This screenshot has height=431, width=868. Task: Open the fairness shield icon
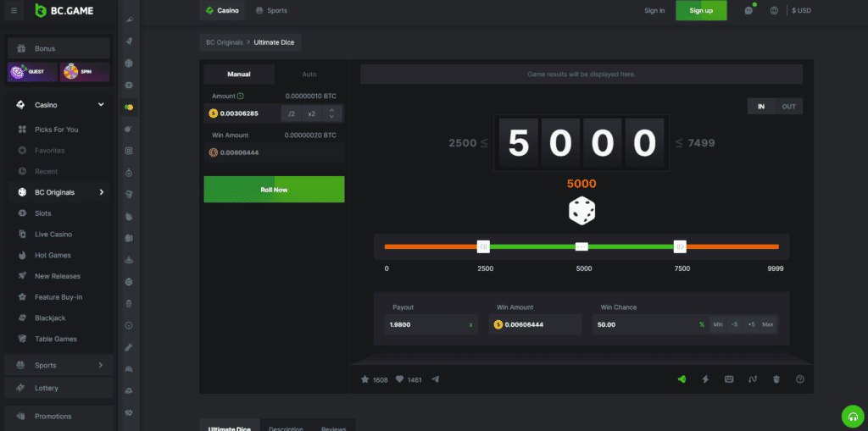776,379
